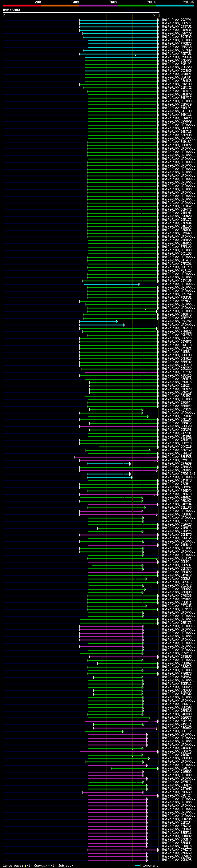Click the orange ~40% identity legend bar
197x868 pixels.
(x=60, y=6)
